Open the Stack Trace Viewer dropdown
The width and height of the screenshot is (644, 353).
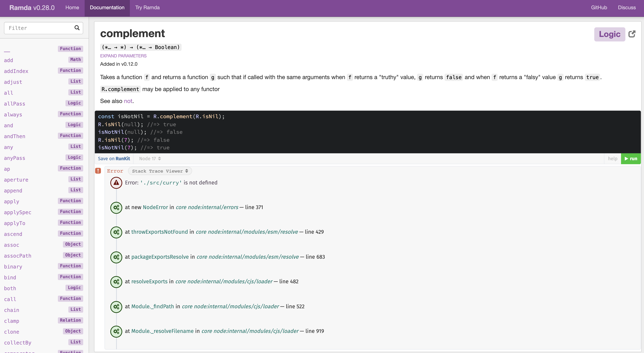coord(160,171)
